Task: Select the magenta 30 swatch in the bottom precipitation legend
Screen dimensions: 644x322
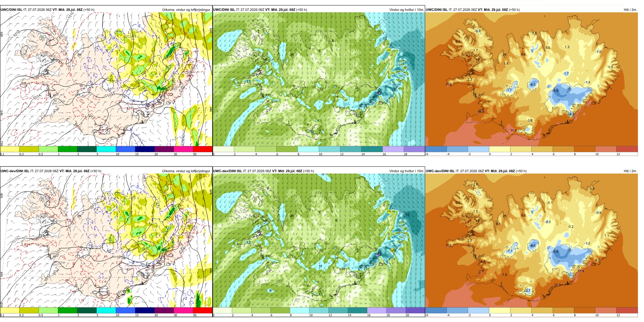Action: (183, 310)
